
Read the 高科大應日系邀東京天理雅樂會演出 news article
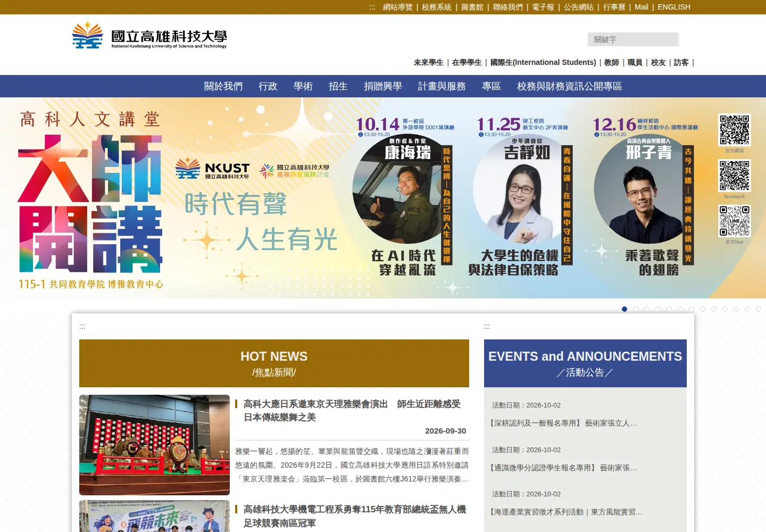tap(352, 411)
